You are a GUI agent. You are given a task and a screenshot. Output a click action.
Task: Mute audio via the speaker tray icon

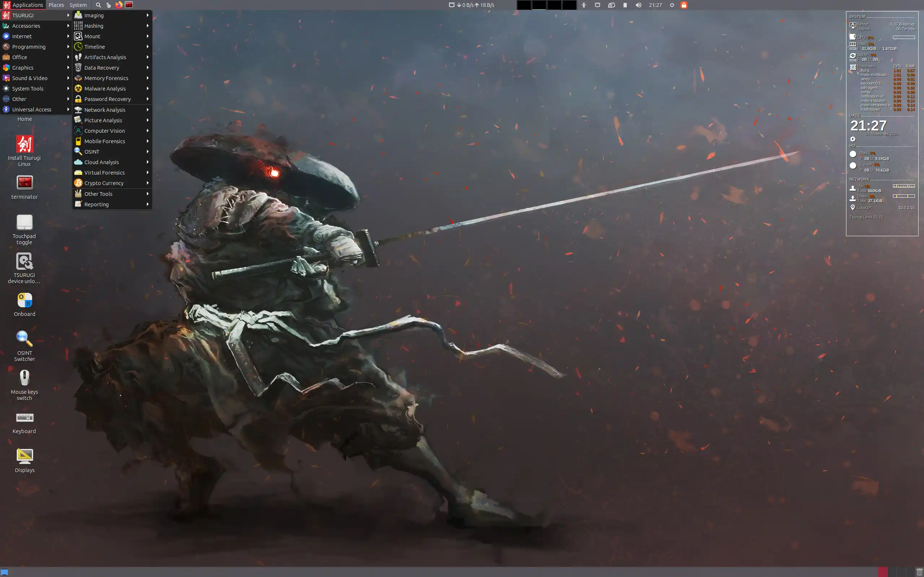[x=639, y=5]
